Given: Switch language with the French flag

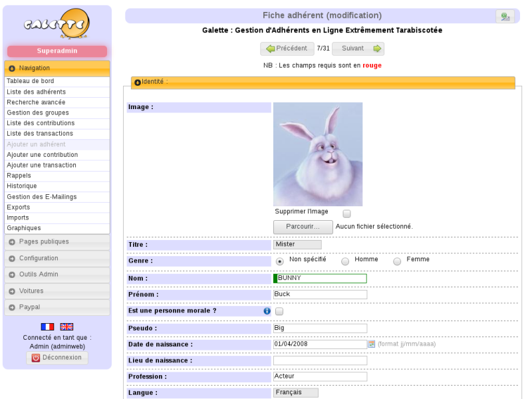Looking at the screenshot, I should click(x=47, y=327).
